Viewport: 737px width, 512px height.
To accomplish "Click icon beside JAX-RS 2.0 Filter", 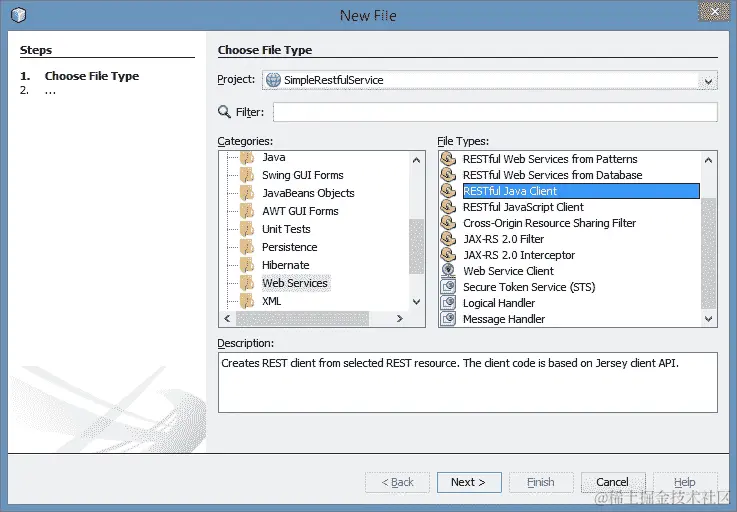I will point(448,239).
